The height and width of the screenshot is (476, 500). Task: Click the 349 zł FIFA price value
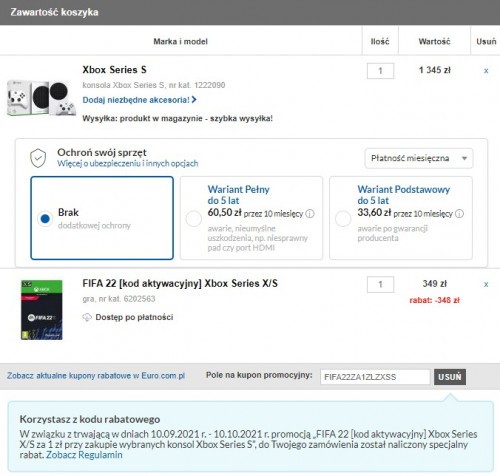[435, 284]
